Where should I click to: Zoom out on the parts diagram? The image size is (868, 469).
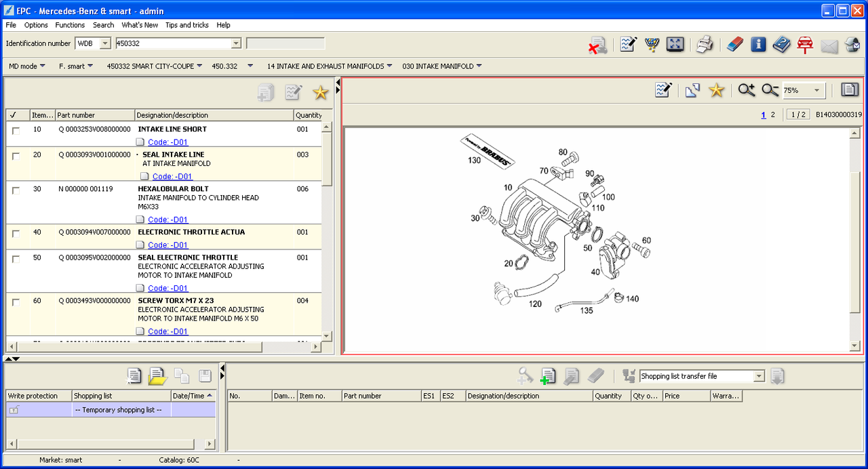(x=770, y=90)
